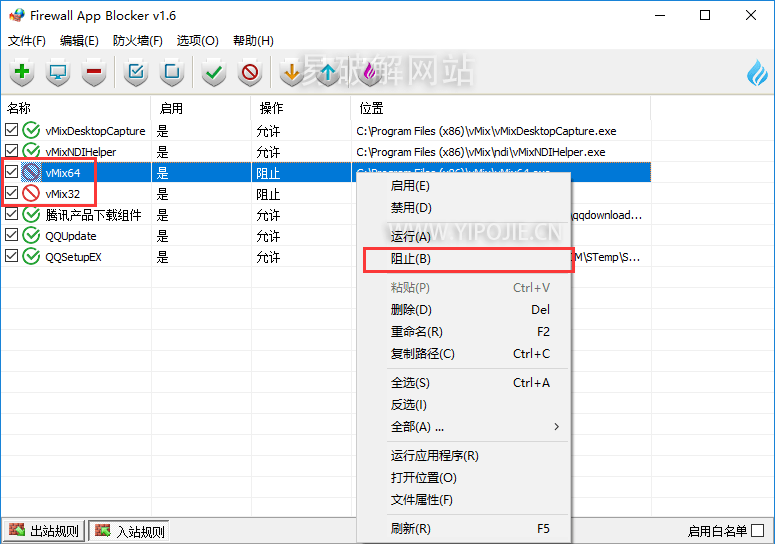This screenshot has height=544, width=775.
Task: Click the allow status icon beside vMixNDIHelper
Action: coord(31,151)
